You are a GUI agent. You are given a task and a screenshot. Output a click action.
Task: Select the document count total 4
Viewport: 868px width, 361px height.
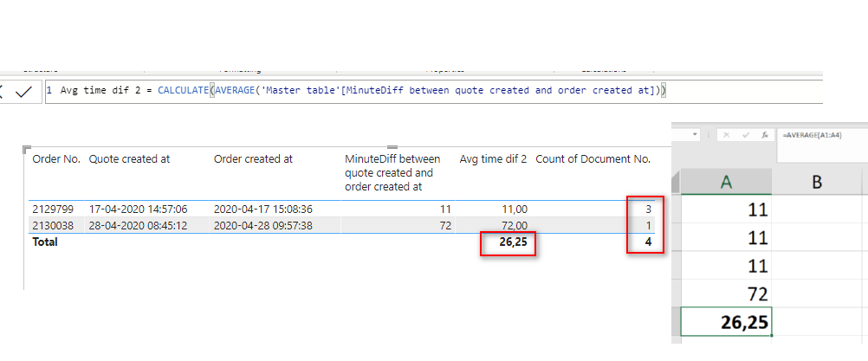pyautogui.click(x=648, y=242)
